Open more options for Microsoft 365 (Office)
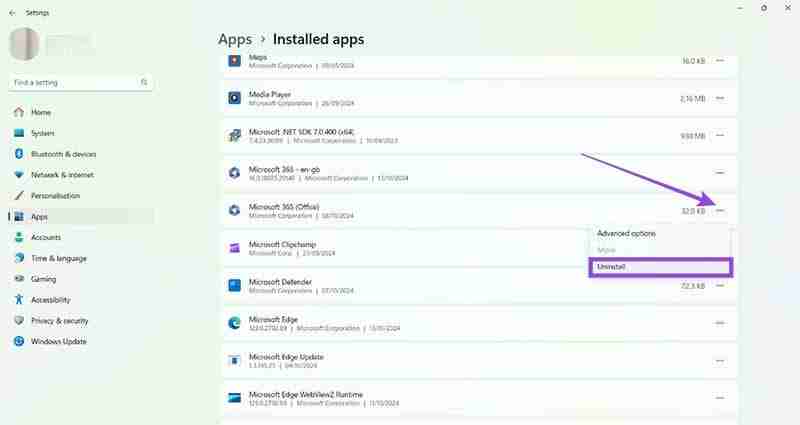Viewport: 800px width, 425px height. (x=720, y=210)
